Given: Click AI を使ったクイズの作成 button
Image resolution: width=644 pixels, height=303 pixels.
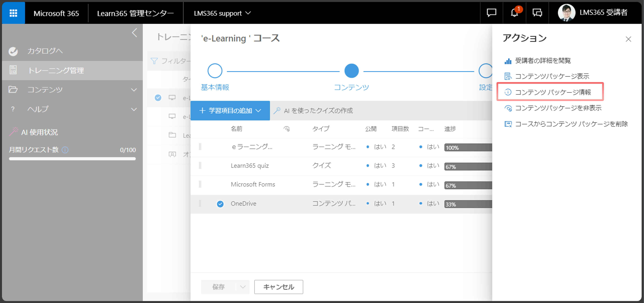Looking at the screenshot, I should 313,110.
